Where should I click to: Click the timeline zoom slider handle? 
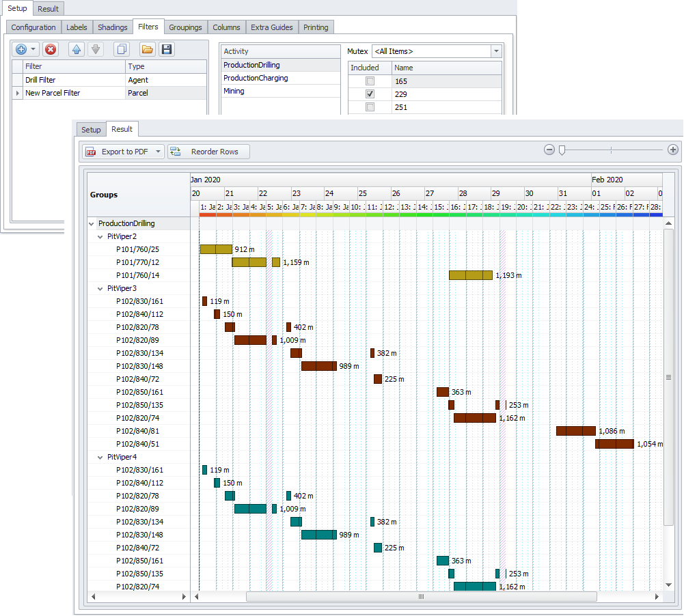562,150
